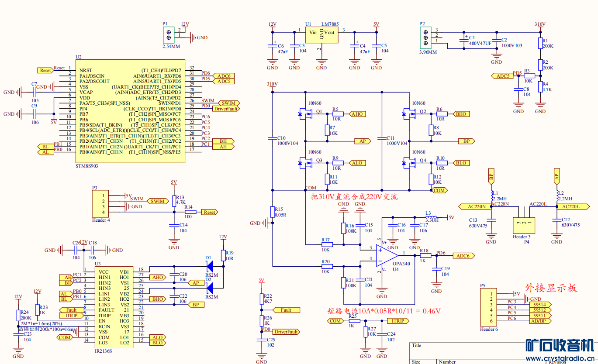Click capacitor C11 1000V104 symbol
The image size is (598, 364).
382,138
